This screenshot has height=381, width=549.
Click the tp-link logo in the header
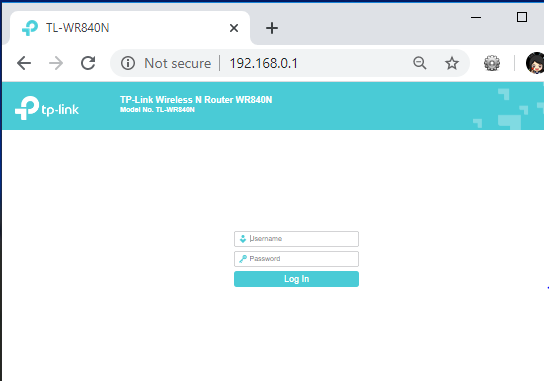(47, 108)
